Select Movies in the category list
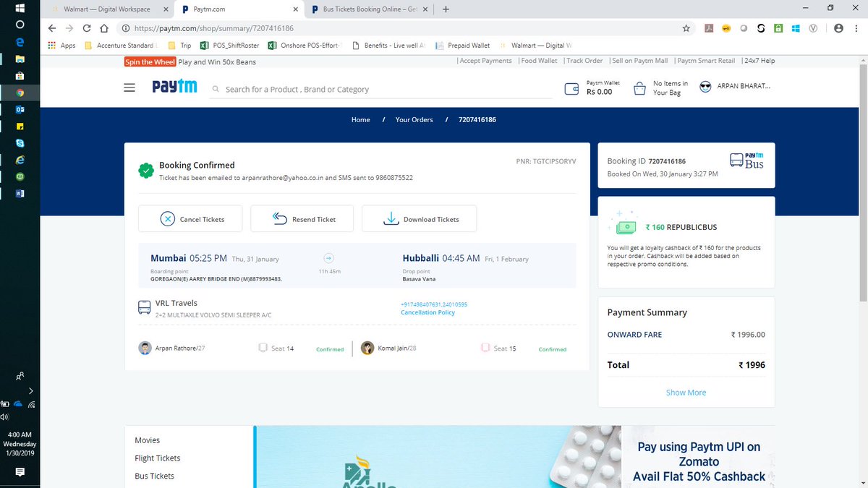 pos(148,440)
